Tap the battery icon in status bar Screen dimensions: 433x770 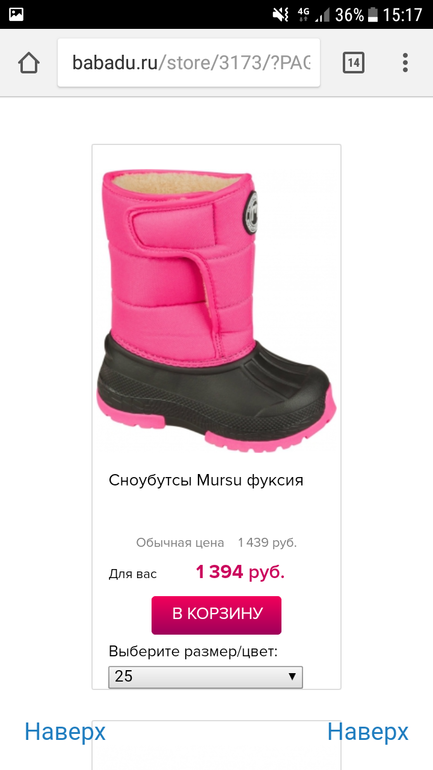pyautogui.click(x=373, y=15)
